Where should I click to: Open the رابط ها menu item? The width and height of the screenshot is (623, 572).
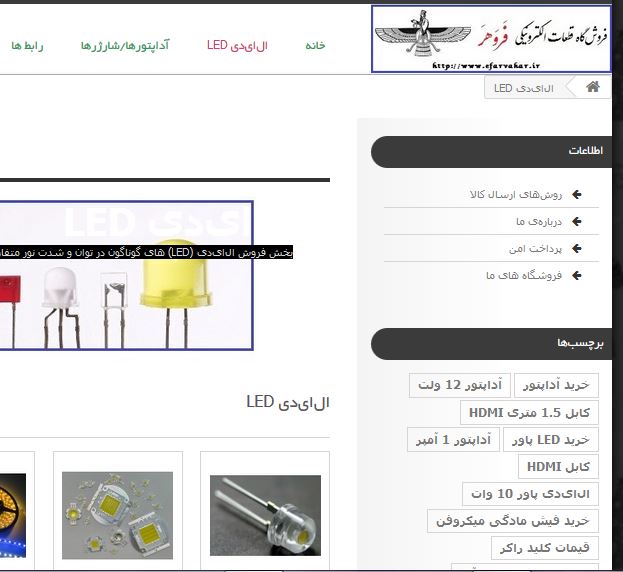[x=27, y=46]
